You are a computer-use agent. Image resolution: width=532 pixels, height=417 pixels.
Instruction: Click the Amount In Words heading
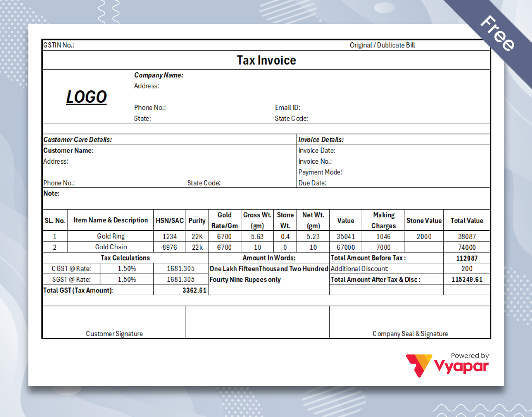[269, 258]
